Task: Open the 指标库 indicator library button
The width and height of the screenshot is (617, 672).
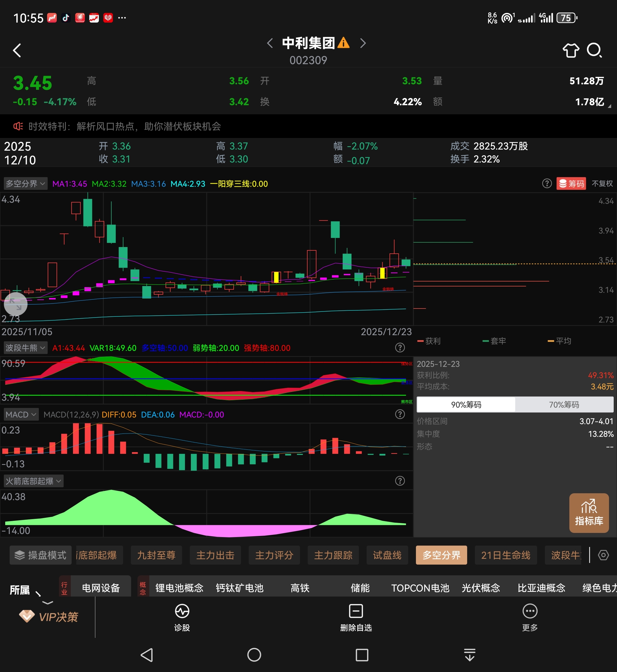Action: pyautogui.click(x=589, y=513)
